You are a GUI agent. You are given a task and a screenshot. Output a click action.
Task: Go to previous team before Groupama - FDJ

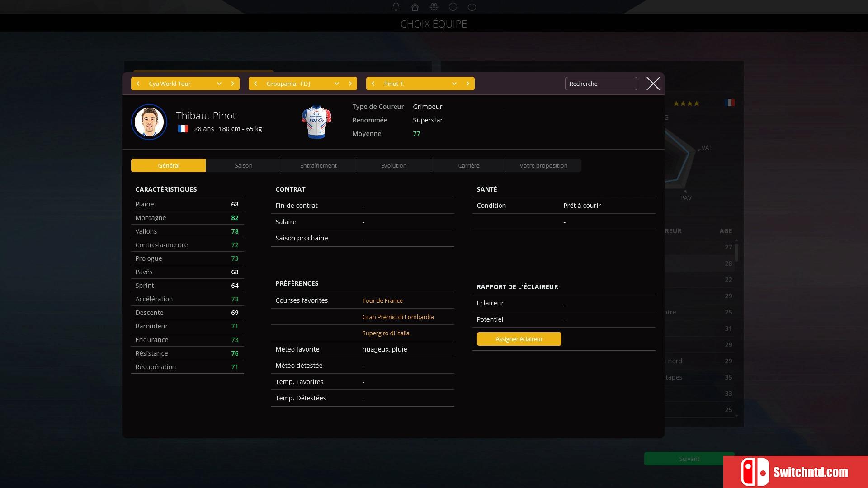(255, 84)
